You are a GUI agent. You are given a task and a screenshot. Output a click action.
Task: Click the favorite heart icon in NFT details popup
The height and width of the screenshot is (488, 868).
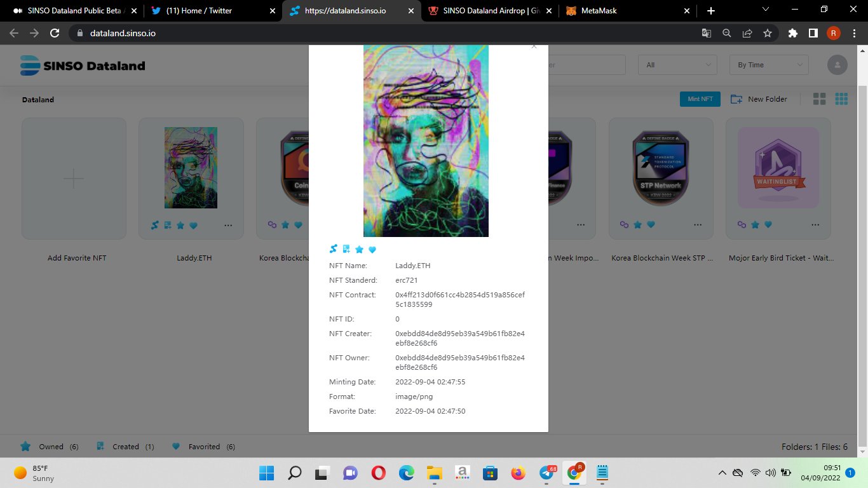point(372,250)
